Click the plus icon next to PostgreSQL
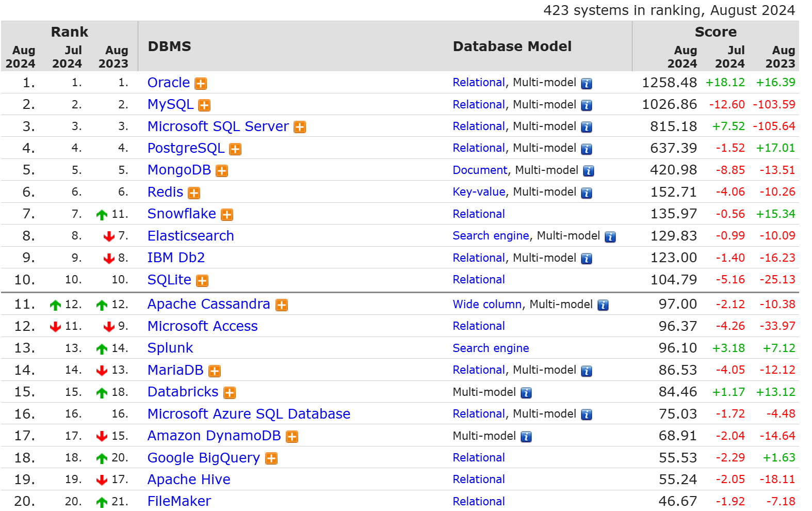The height and width of the screenshot is (511, 812). pyautogui.click(x=235, y=149)
